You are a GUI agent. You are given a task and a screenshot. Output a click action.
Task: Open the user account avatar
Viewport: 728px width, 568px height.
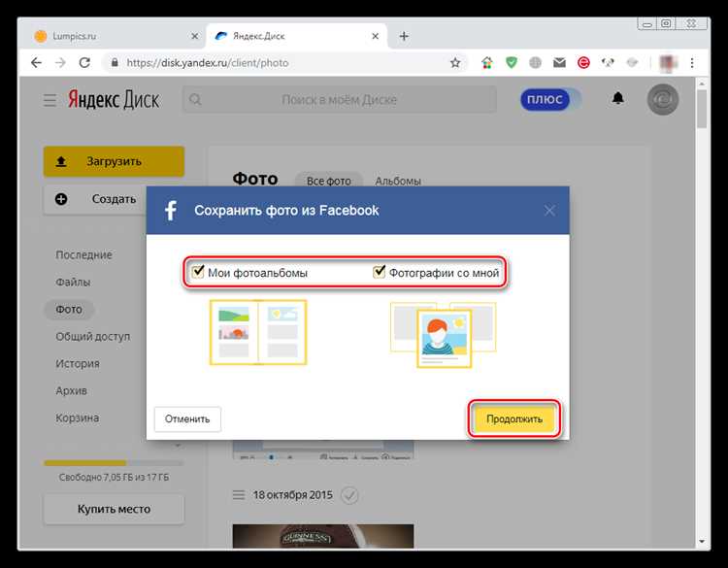pos(663,99)
